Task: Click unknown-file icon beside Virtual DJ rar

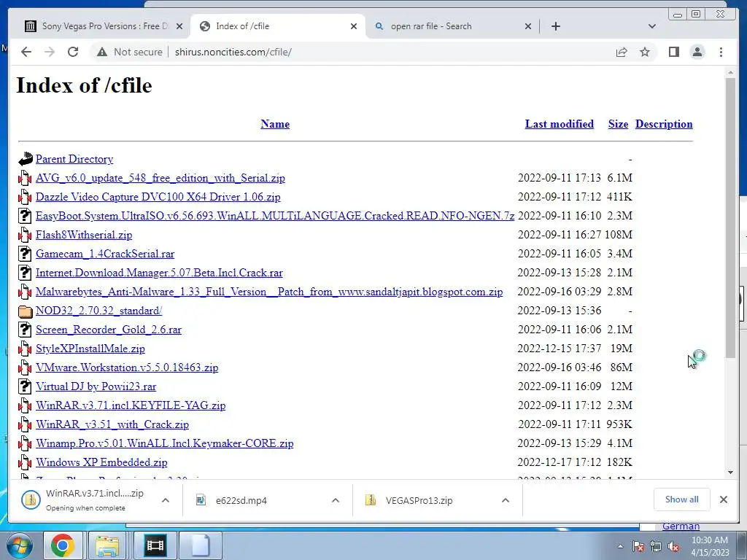Action: tap(25, 386)
